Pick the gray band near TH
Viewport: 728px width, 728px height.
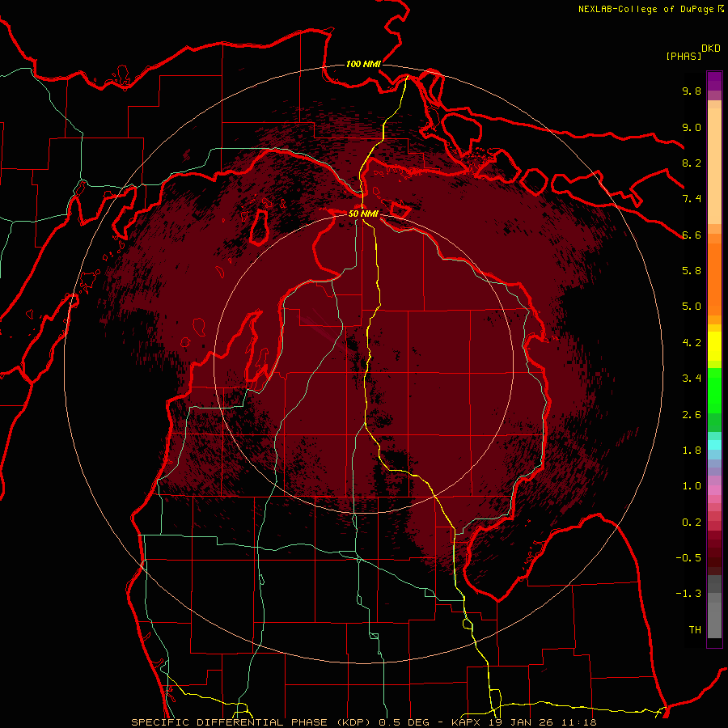(x=714, y=620)
